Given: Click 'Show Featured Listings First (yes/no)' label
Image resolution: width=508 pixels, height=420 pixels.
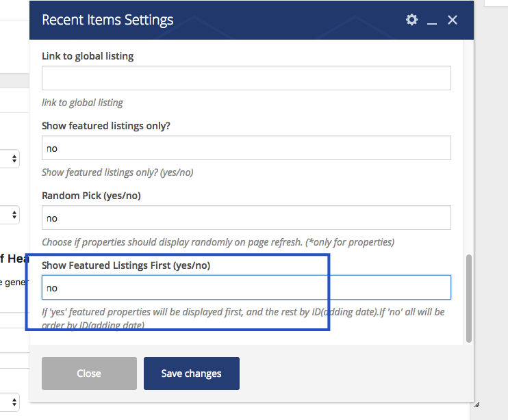Looking at the screenshot, I should pyautogui.click(x=126, y=265).
